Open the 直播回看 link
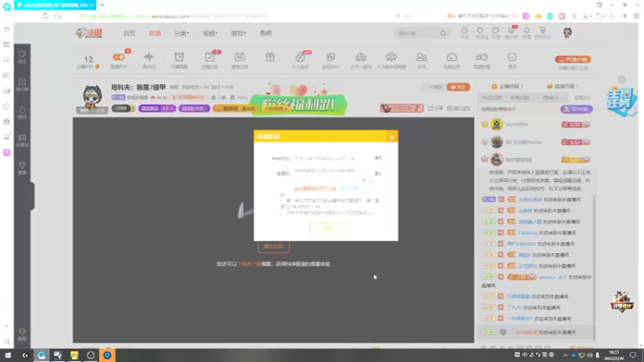Image resolution: width=644 pixels, height=362 pixels. 563,86
